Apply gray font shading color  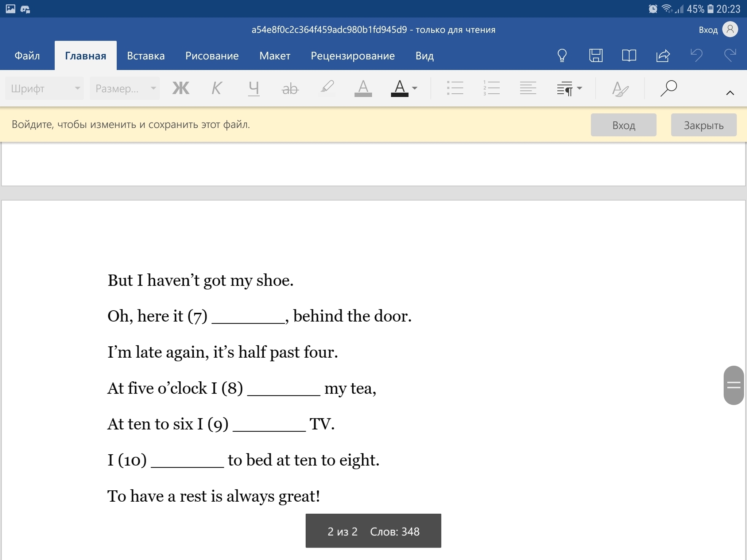[x=363, y=88]
